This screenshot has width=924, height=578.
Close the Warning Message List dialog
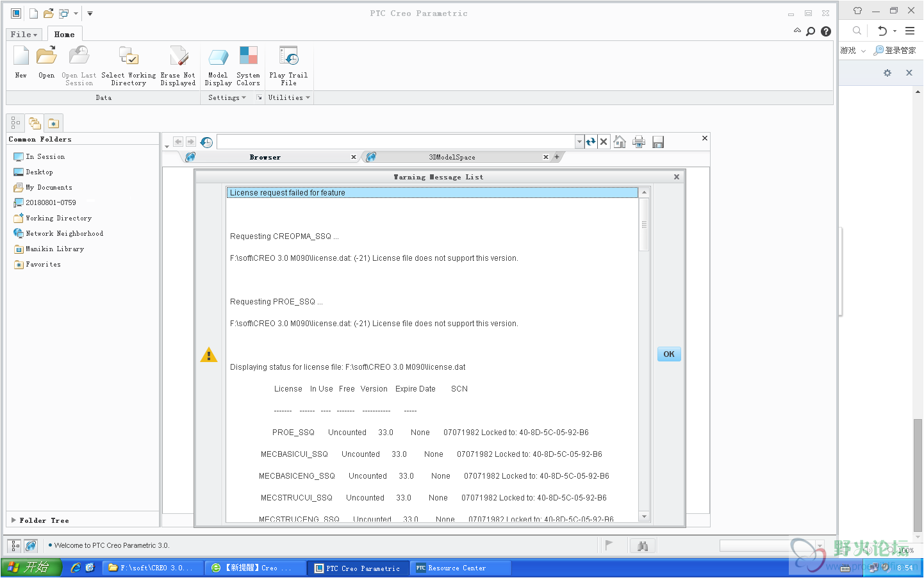pyautogui.click(x=677, y=177)
